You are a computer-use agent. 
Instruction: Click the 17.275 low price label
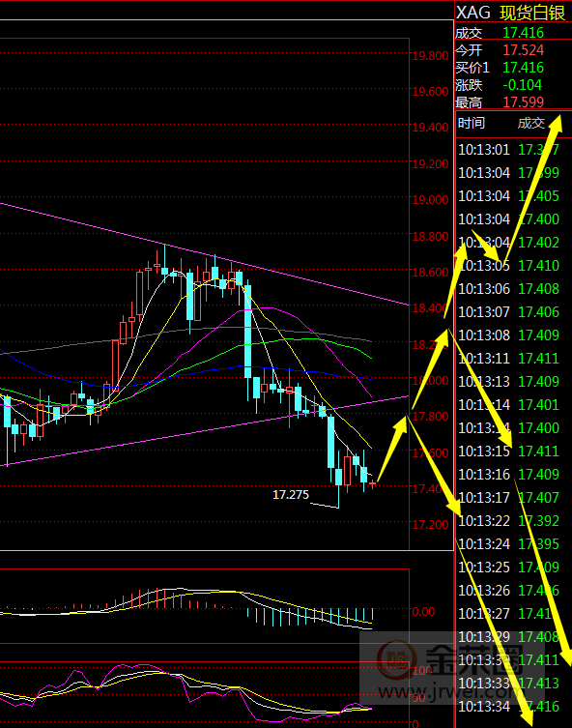[291, 495]
